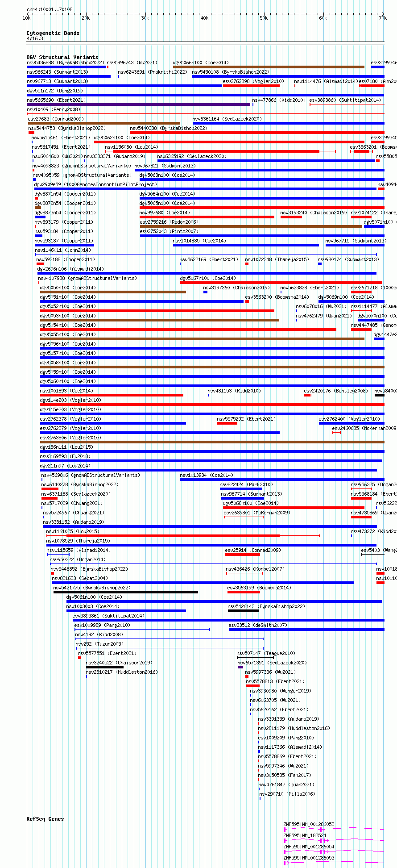The height and width of the screenshot is (868, 397).
Task: Click nsv252 (Tuzun2005) label
Action: (99, 644)
